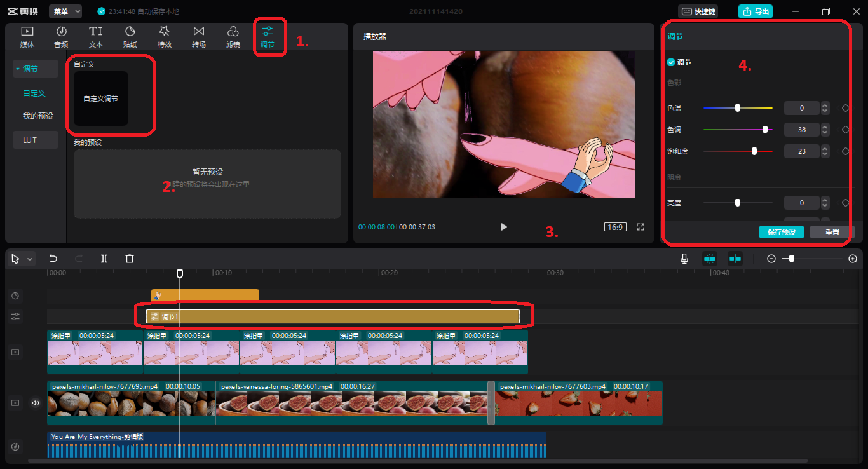
Task: Adjust the 色调 tint slider
Action: pos(738,129)
